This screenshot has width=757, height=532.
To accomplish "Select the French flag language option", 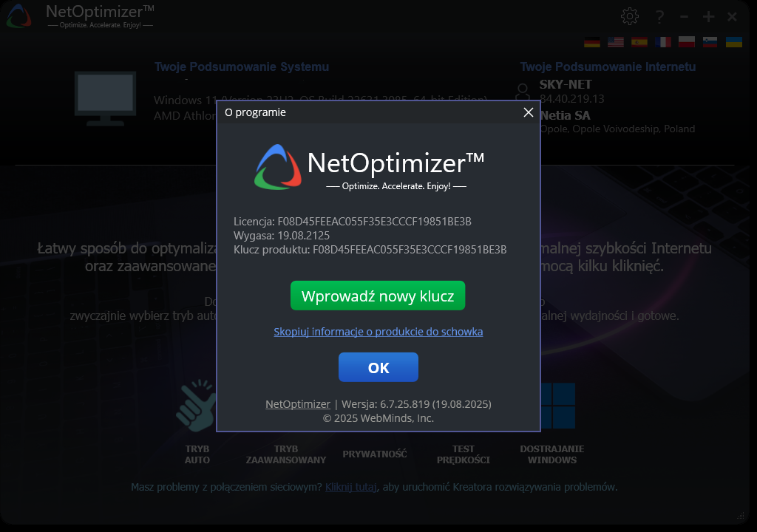I will pyautogui.click(x=663, y=42).
